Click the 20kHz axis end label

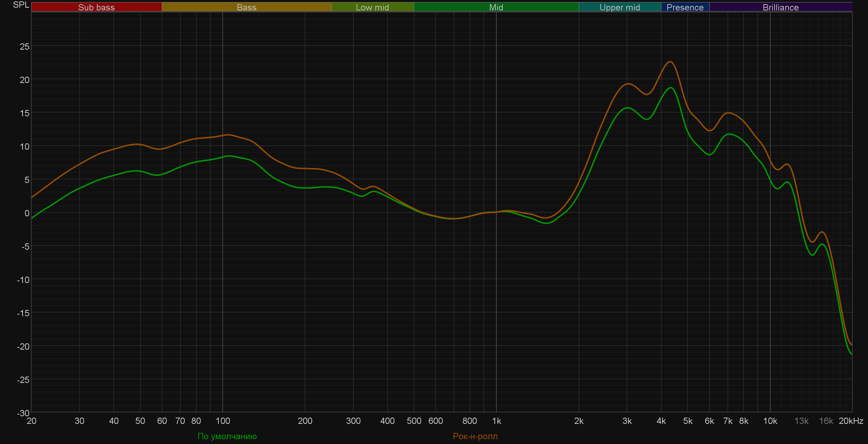coord(851,421)
